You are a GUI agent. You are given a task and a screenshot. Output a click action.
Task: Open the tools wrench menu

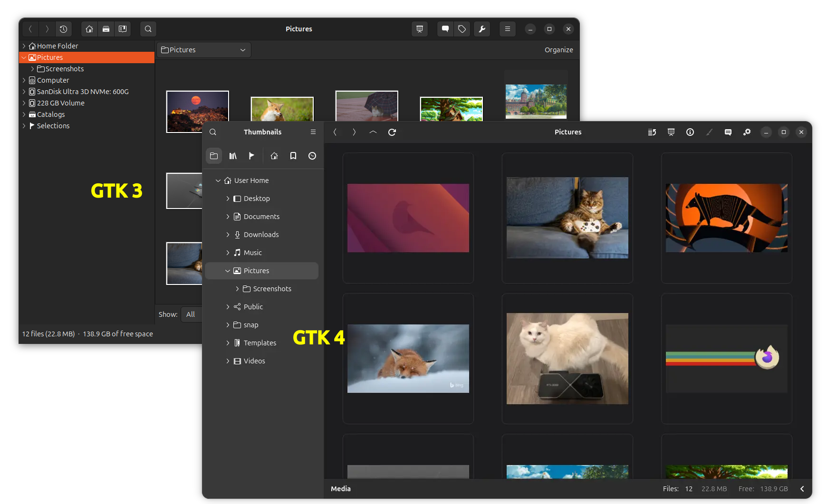[x=482, y=29]
